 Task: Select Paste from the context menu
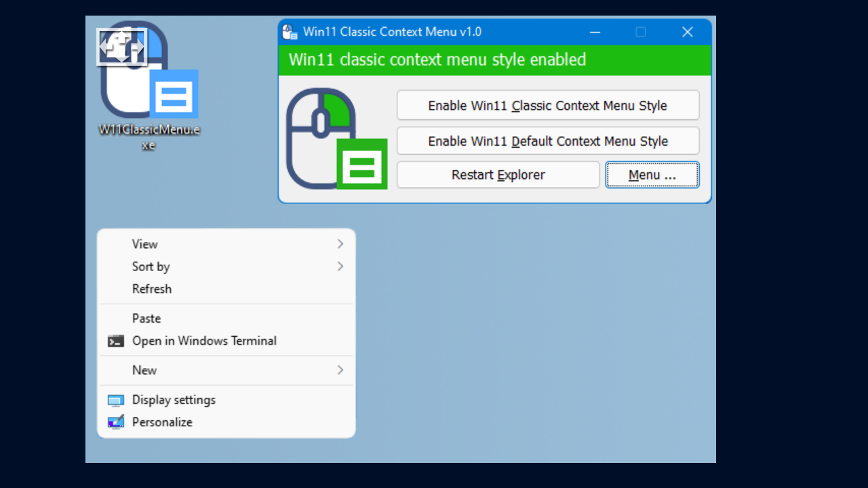click(146, 318)
